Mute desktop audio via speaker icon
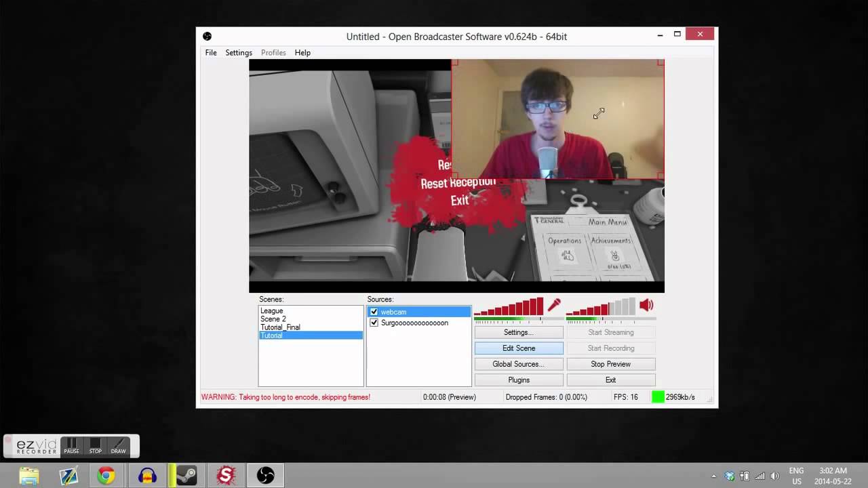868x488 pixels. click(646, 305)
